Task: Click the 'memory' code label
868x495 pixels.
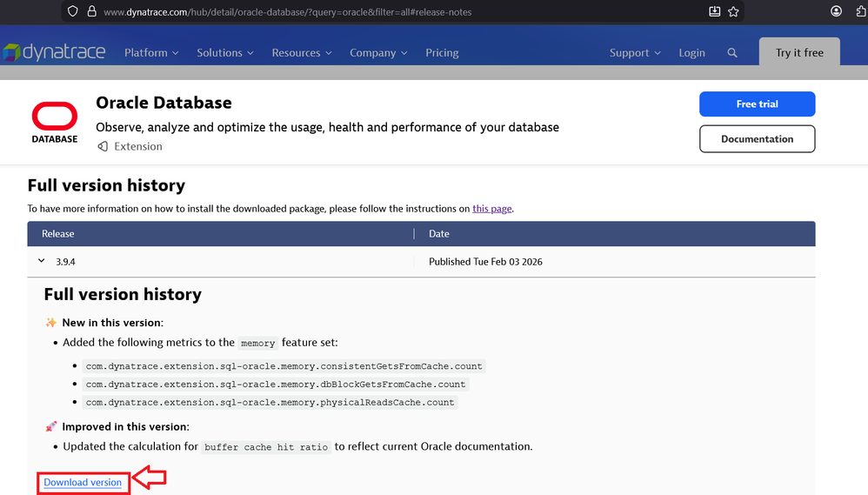Action: click(257, 344)
